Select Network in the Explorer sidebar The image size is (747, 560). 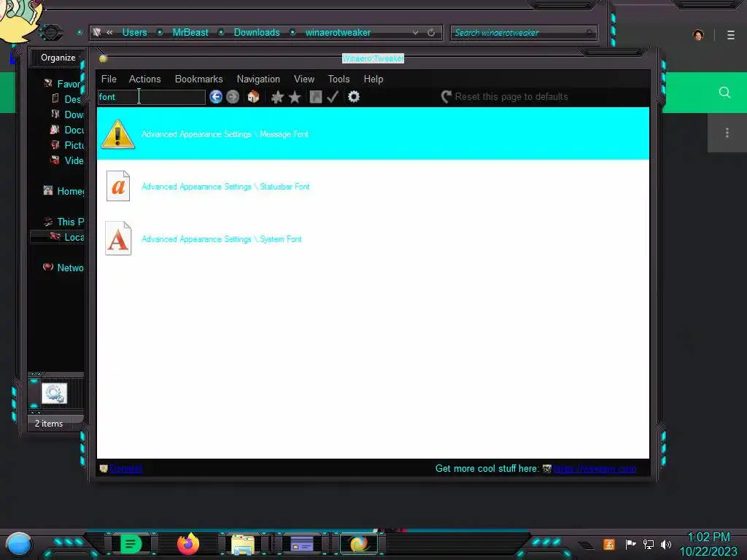tap(64, 268)
